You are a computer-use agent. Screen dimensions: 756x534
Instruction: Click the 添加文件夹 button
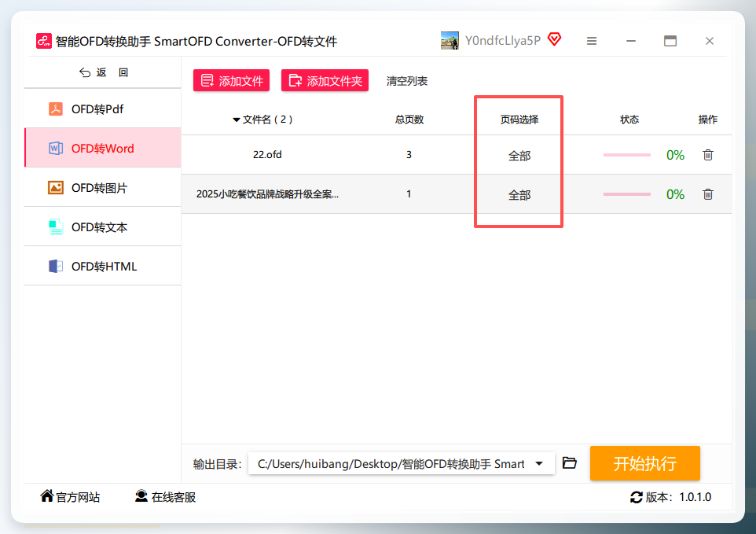[325, 80]
